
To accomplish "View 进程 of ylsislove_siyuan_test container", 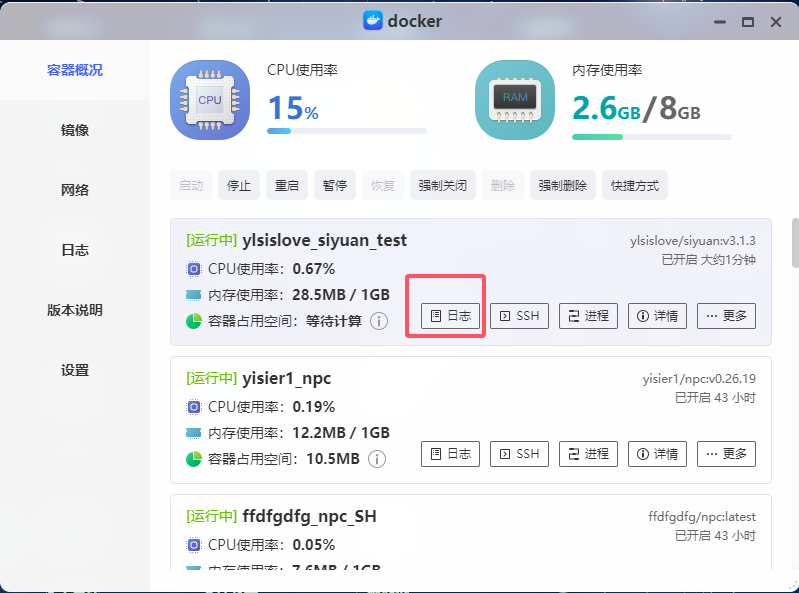I will tap(588, 316).
